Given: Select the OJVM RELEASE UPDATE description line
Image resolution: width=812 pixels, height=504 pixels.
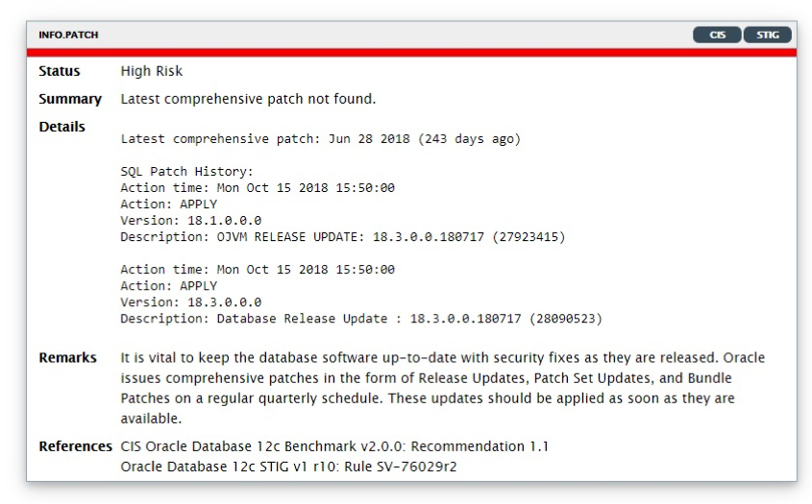Looking at the screenshot, I should pyautogui.click(x=343, y=237).
